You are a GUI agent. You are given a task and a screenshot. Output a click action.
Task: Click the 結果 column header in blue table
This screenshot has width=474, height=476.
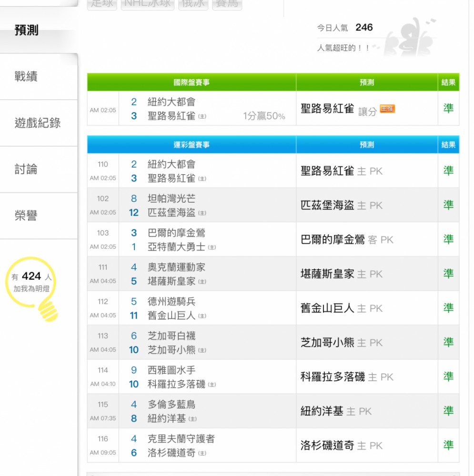tap(448, 145)
